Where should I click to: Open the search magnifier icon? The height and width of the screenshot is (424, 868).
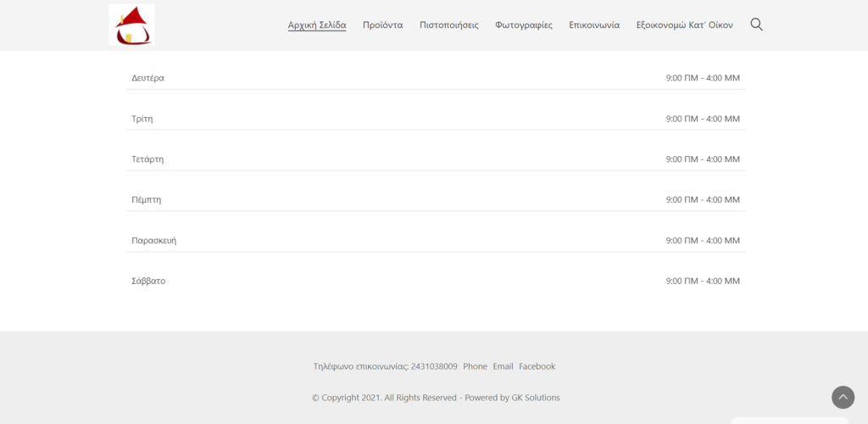click(756, 25)
